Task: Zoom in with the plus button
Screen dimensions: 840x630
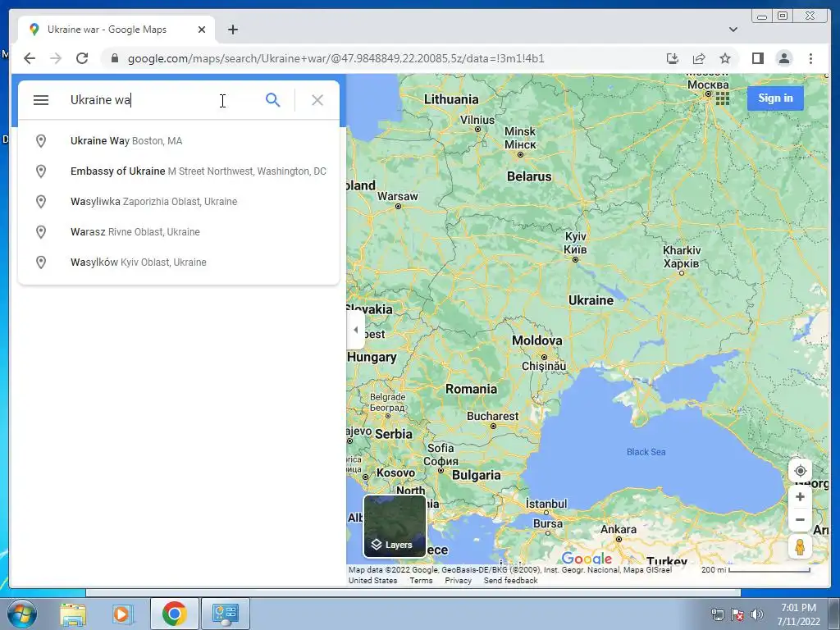Action: pos(800,496)
